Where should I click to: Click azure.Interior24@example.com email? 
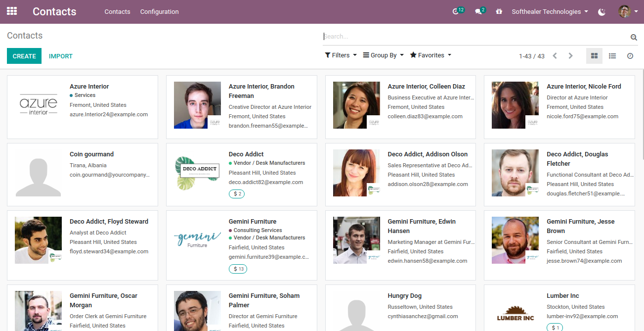tap(109, 114)
